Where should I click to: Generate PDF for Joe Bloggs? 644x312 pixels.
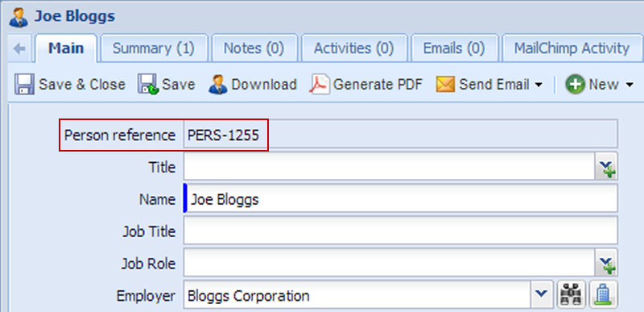pos(366,85)
